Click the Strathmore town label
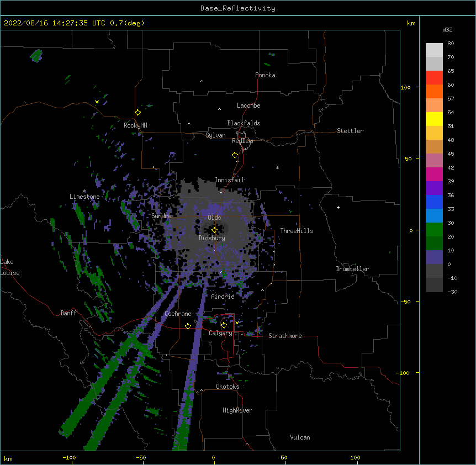Screen dimensions: 476x465 coord(285,336)
